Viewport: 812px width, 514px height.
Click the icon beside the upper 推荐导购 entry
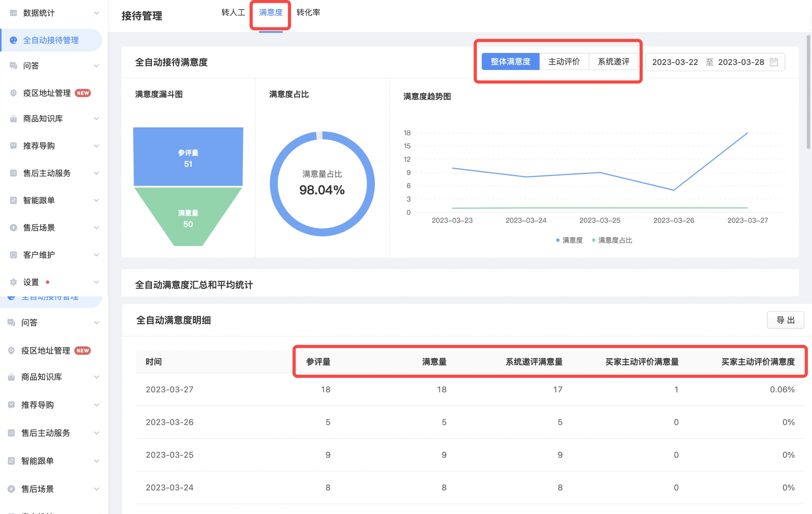13,146
